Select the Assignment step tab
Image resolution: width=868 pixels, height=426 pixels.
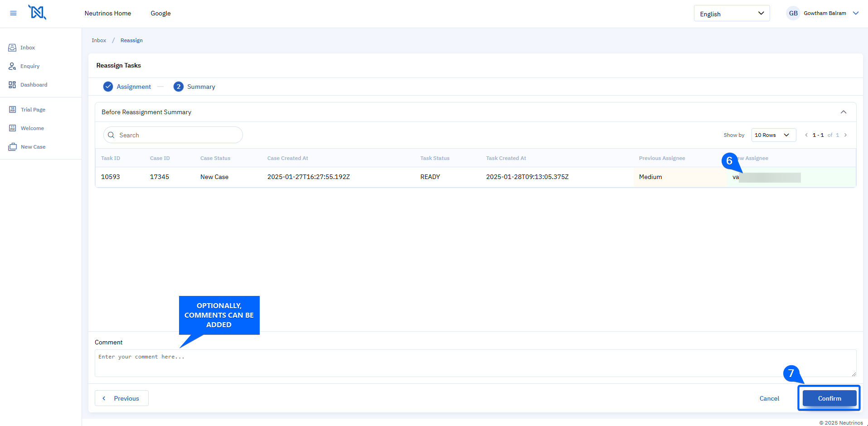pos(134,87)
